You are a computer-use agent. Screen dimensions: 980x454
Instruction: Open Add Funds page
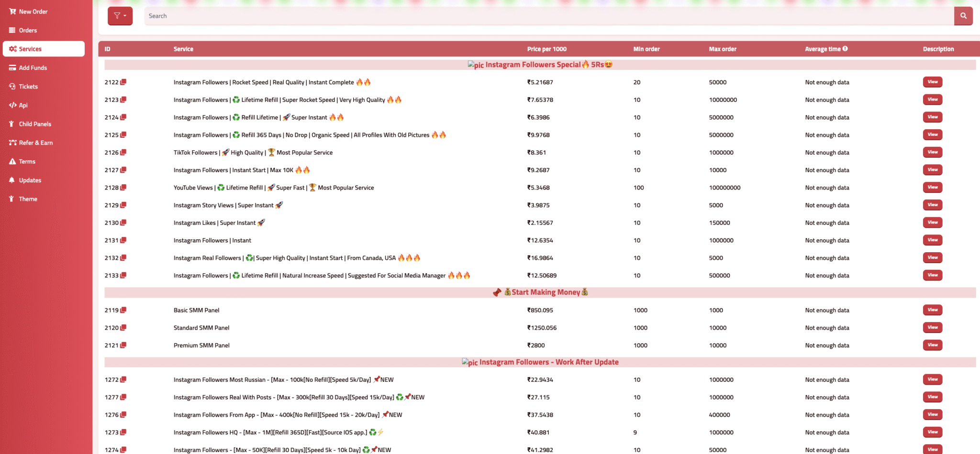click(33, 68)
